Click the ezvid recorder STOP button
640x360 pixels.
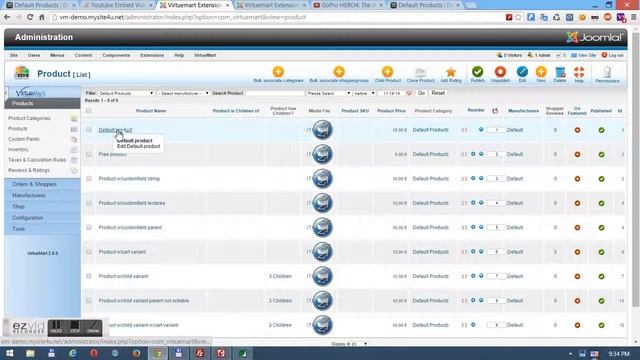(75, 327)
